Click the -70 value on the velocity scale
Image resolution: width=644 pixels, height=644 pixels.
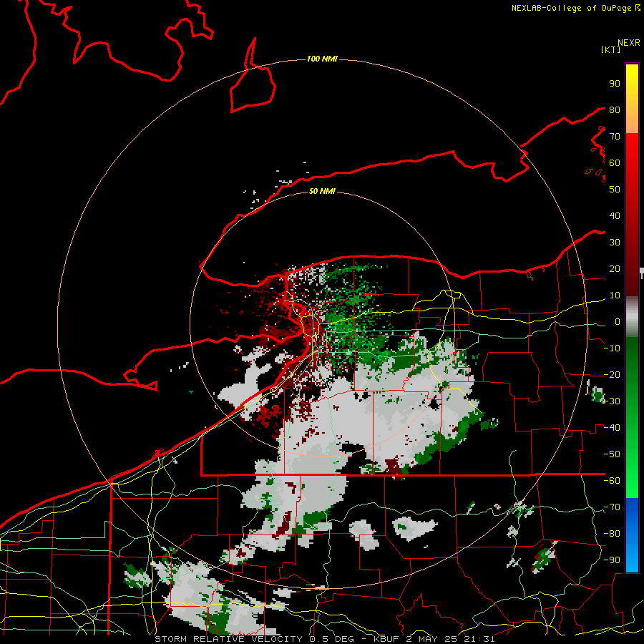pos(612,507)
